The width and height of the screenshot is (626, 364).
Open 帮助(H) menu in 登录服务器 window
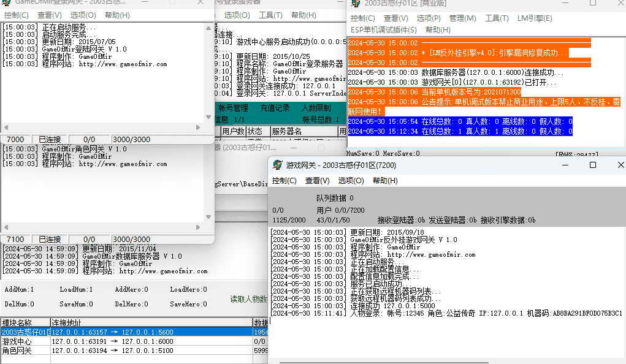[303, 15]
